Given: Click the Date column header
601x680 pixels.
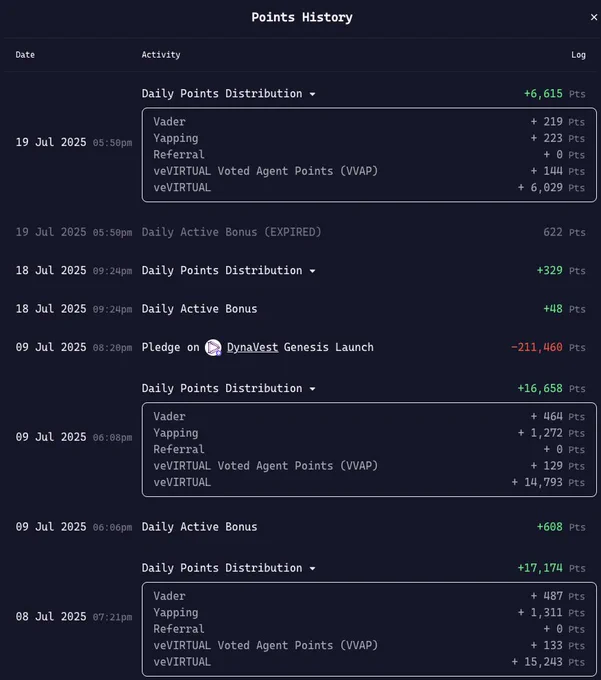Looking at the screenshot, I should point(25,55).
